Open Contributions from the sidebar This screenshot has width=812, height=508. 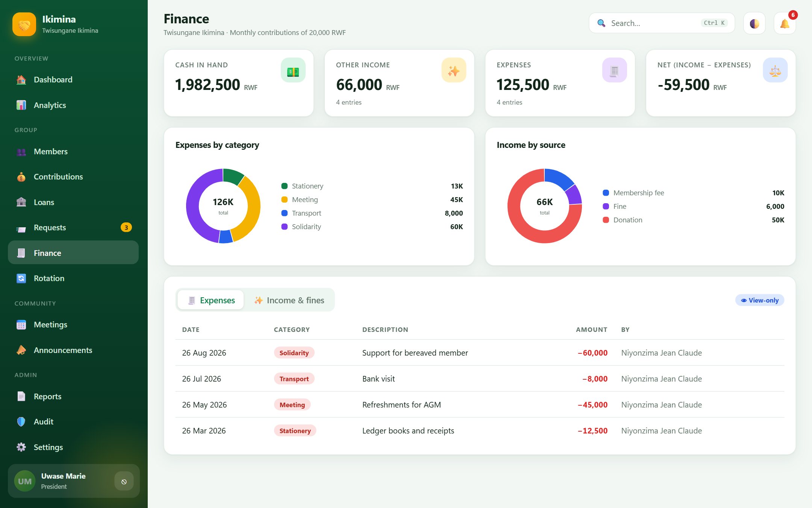(73, 176)
